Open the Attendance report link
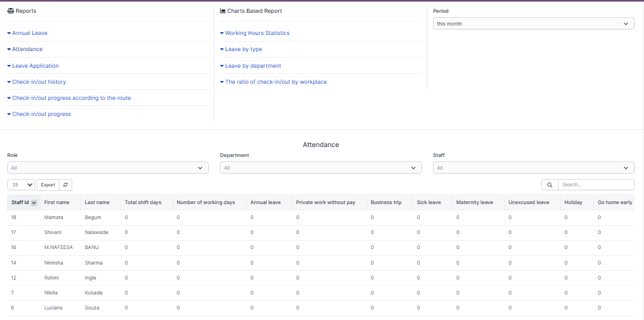 click(27, 49)
